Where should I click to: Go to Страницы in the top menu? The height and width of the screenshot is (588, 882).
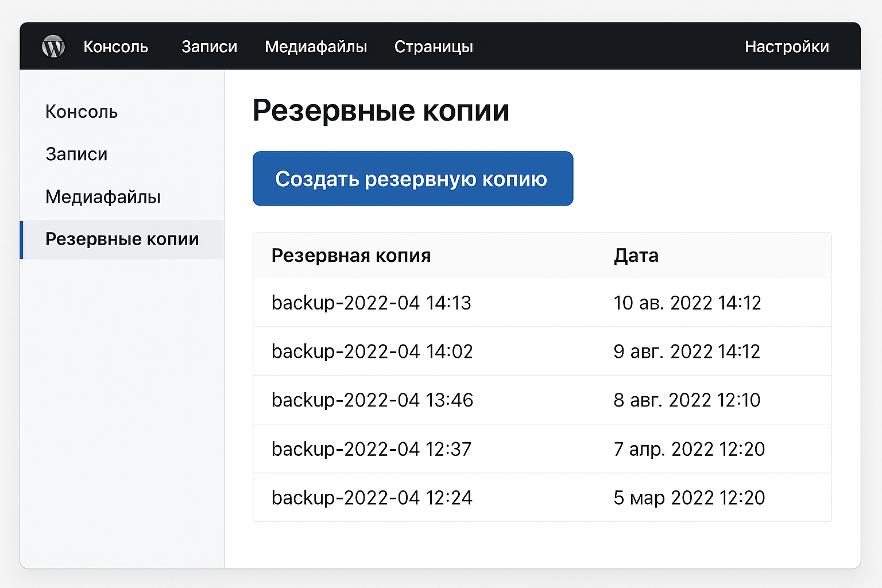[434, 47]
